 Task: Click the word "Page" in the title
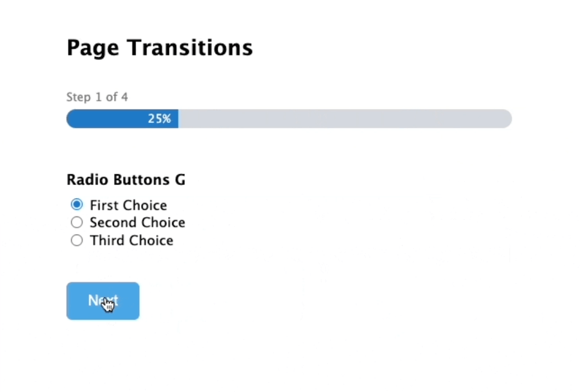coord(93,48)
